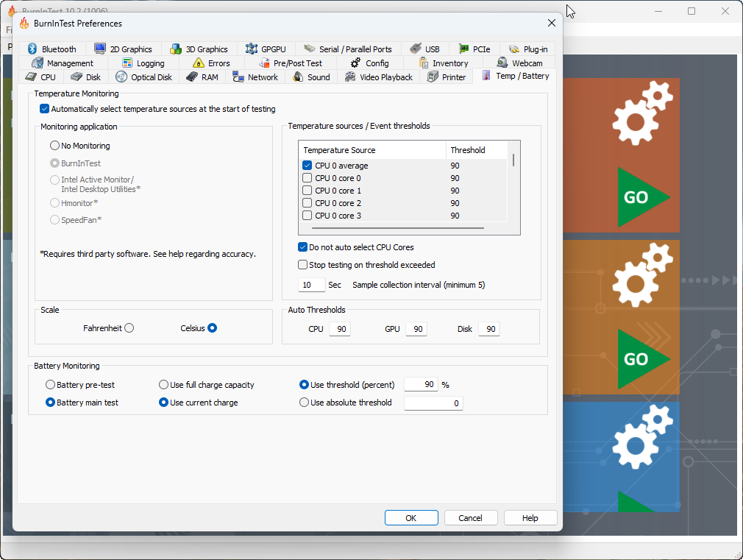Click the Webcam icon
Viewport: 743px width, 560px height.
[x=502, y=62]
